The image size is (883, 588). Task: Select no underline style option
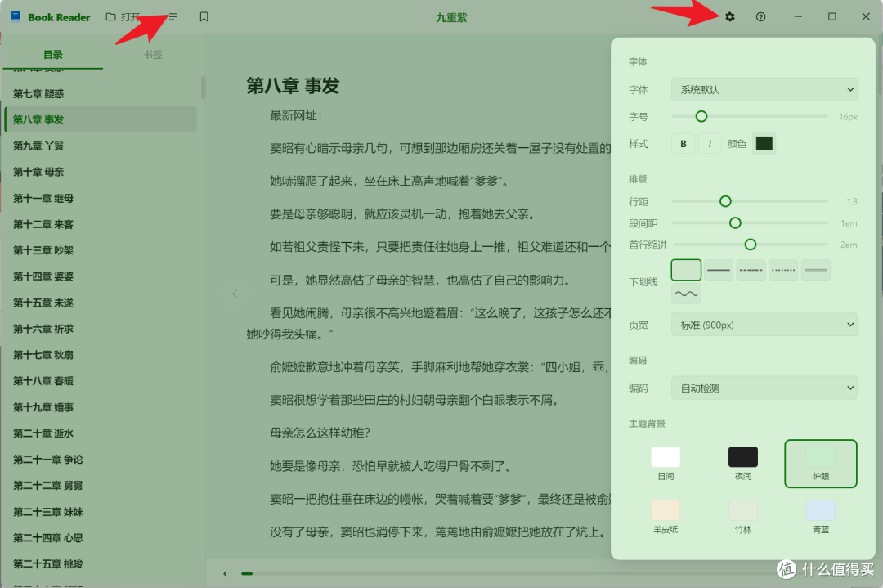click(x=686, y=270)
